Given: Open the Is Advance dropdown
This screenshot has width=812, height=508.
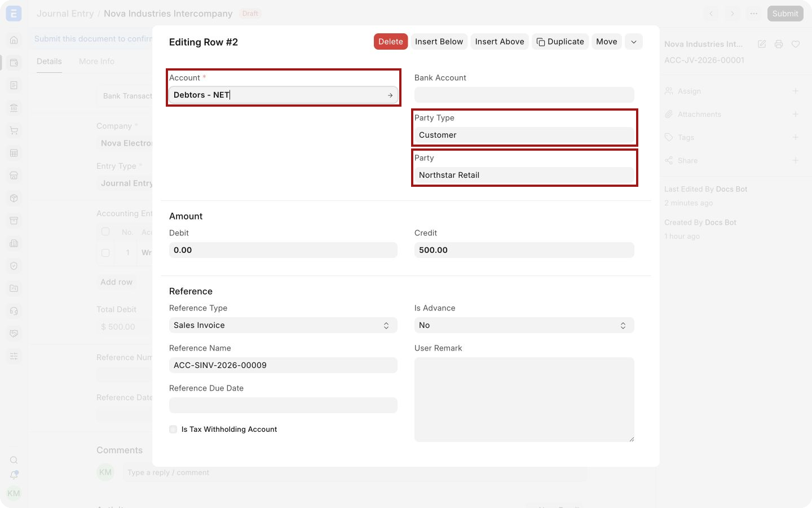Looking at the screenshot, I should pyautogui.click(x=524, y=325).
